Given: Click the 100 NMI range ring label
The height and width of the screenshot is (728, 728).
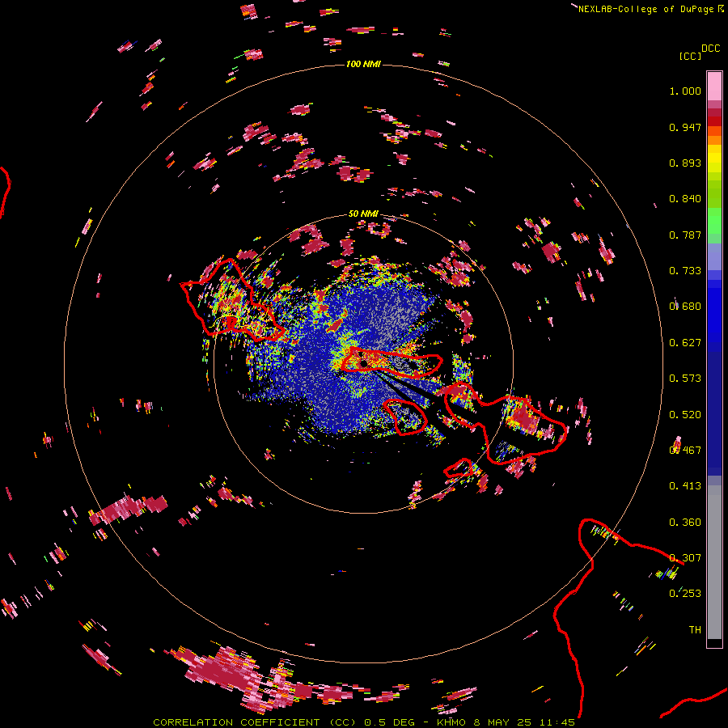Looking at the screenshot, I should 363,64.
